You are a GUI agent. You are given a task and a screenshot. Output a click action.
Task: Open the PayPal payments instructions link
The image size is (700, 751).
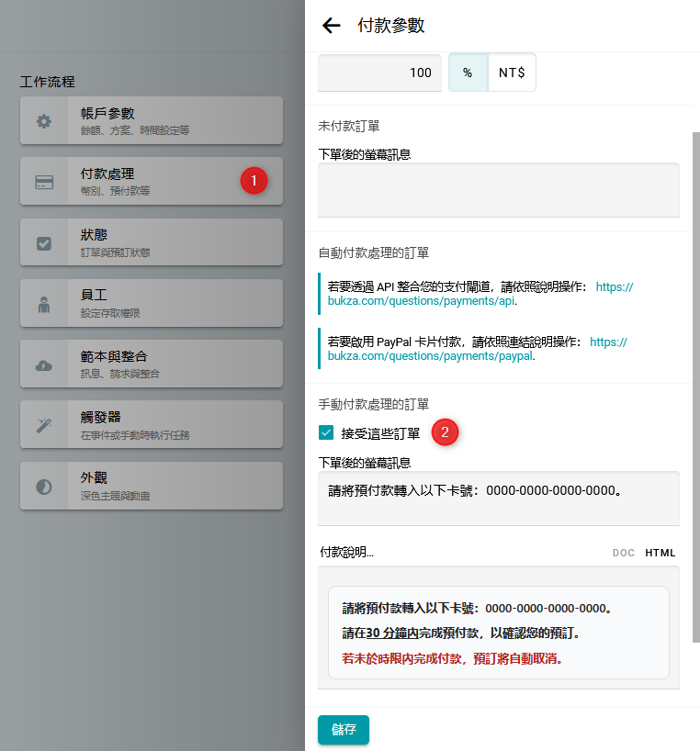[430, 356]
